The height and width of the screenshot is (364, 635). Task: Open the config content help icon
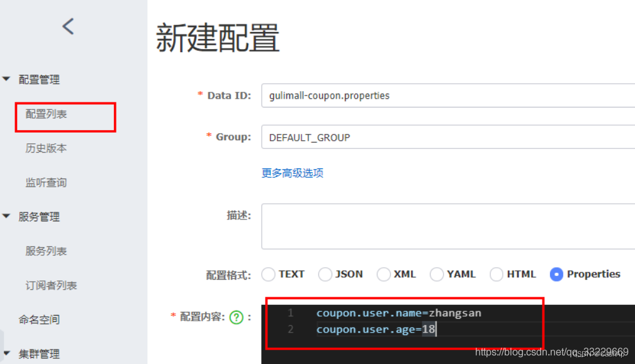pyautogui.click(x=237, y=317)
